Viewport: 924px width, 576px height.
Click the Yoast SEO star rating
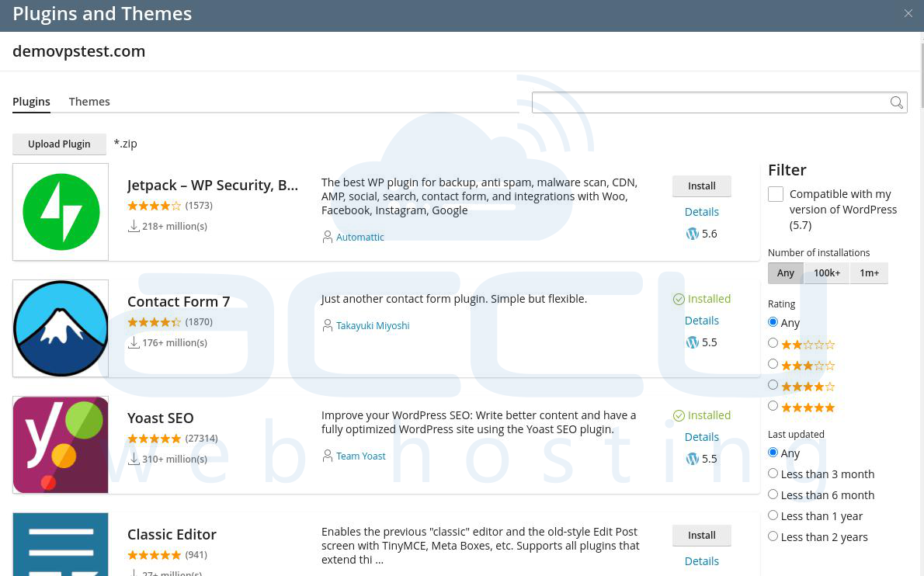click(x=155, y=439)
